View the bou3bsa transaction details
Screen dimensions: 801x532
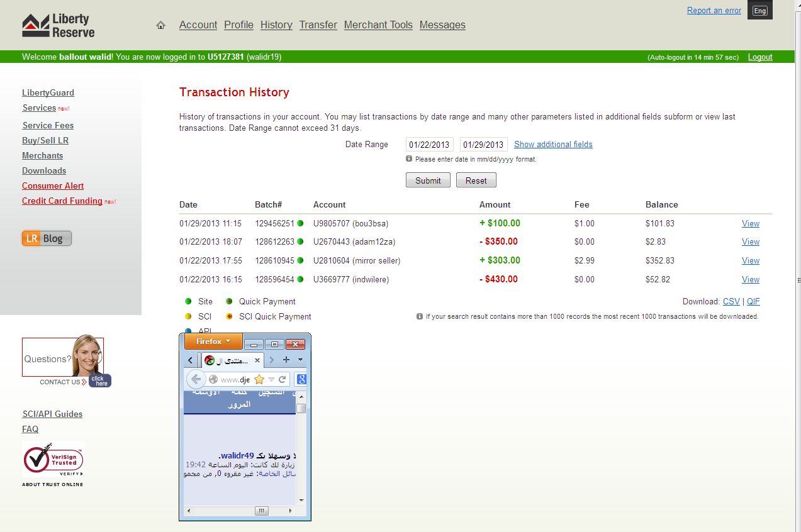coord(751,224)
